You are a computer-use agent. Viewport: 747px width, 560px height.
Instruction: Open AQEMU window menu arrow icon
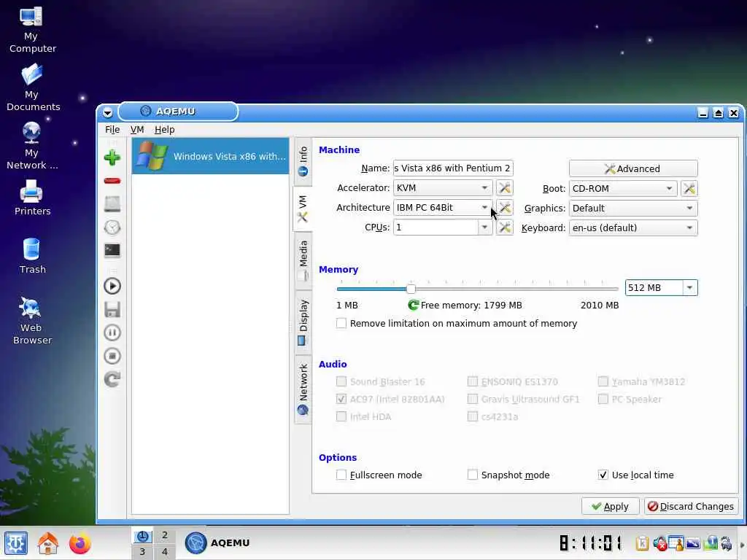pyautogui.click(x=108, y=113)
